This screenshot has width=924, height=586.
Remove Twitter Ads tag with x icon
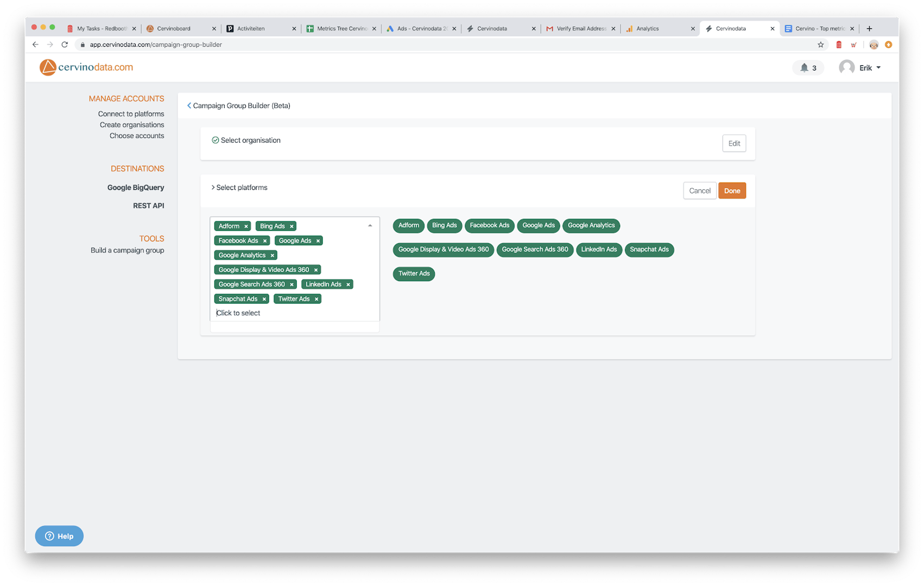pos(317,299)
